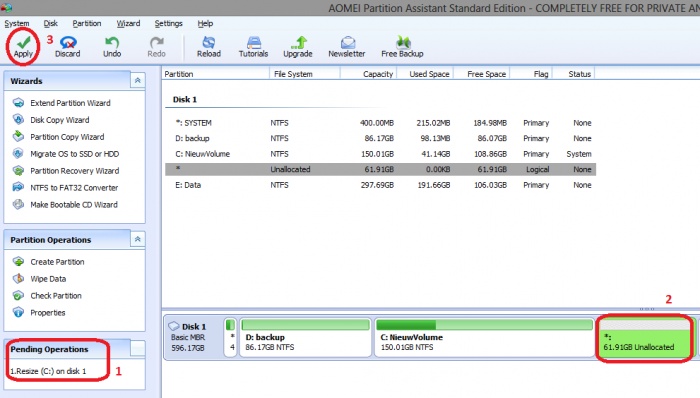
Task: Apply the pending operations
Action: (23, 47)
